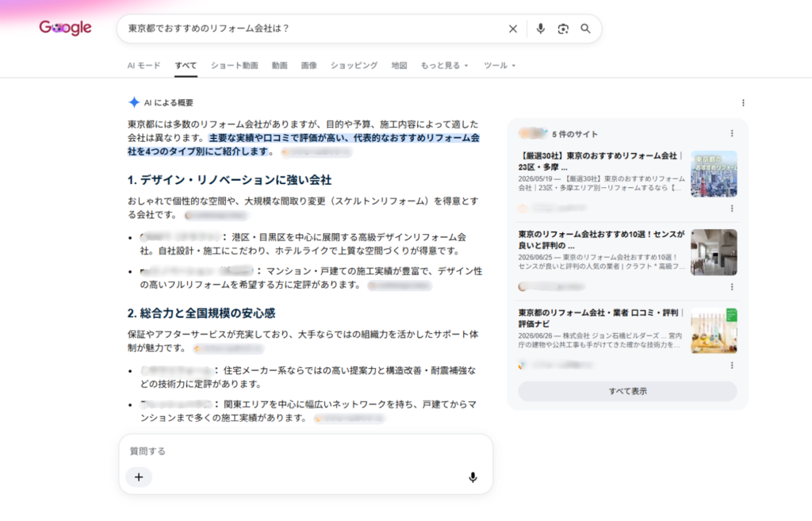Screen dimensions: 812x521
Task: Click the search query text field
Action: [311, 29]
